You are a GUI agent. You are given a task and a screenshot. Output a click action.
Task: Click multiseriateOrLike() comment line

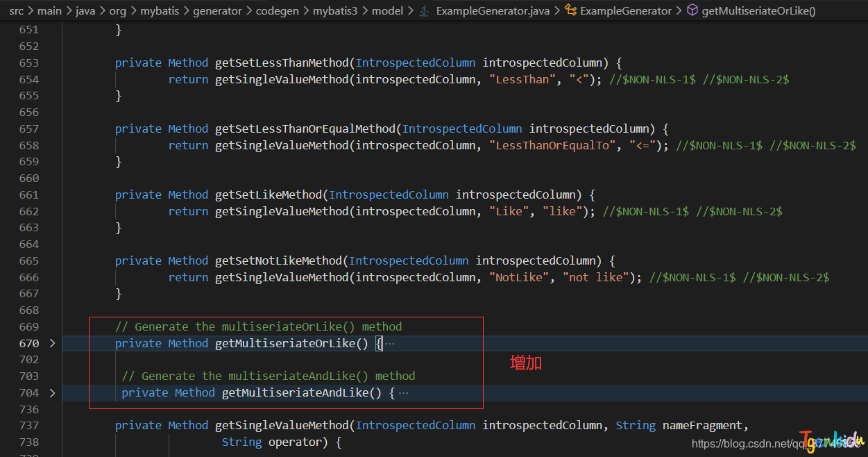click(259, 326)
